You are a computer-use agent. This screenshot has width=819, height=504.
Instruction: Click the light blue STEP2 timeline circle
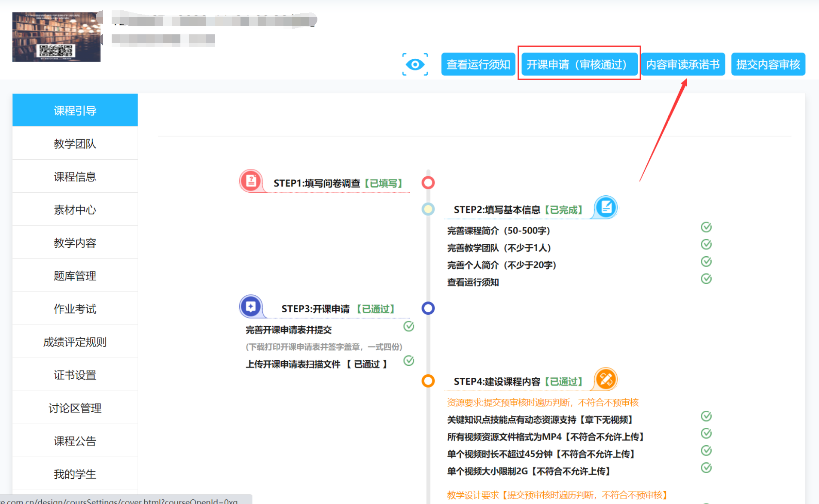[428, 209]
